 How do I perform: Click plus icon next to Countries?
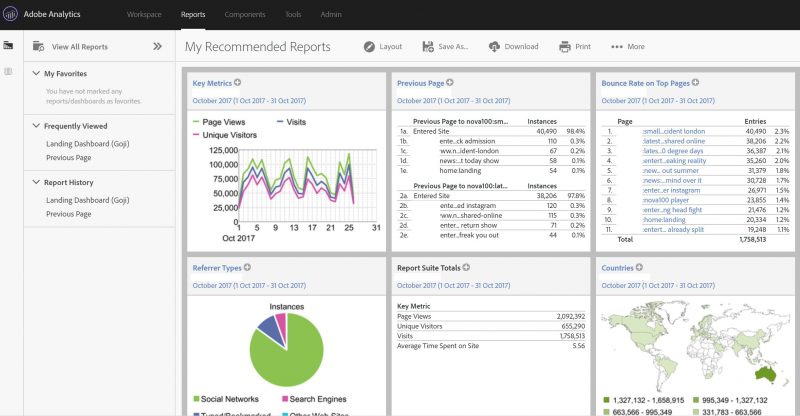[x=639, y=267]
